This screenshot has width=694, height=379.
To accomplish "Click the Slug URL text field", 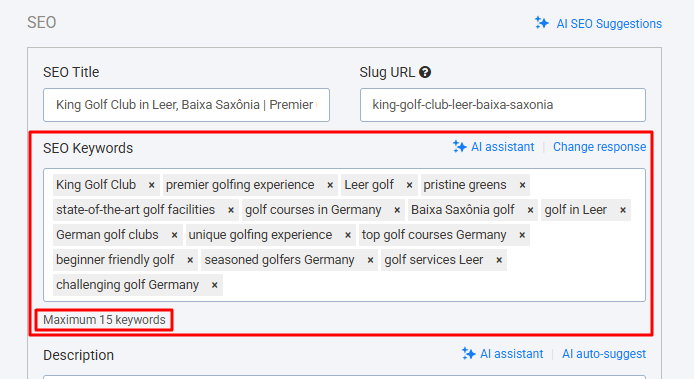I will (503, 105).
